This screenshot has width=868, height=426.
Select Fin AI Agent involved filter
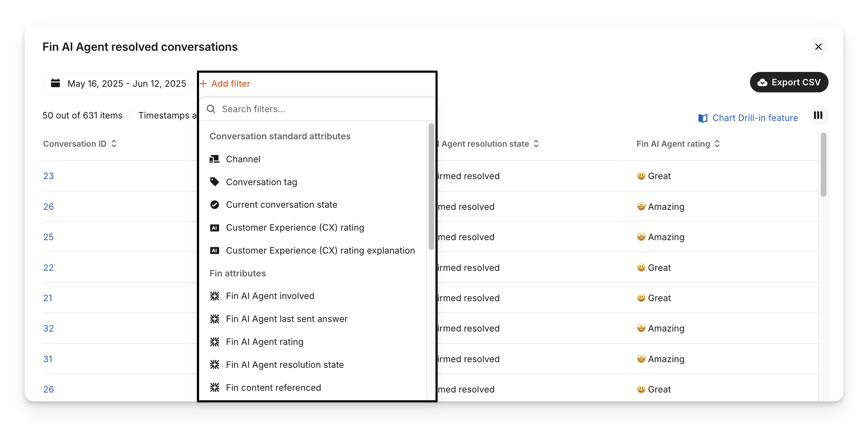click(270, 296)
